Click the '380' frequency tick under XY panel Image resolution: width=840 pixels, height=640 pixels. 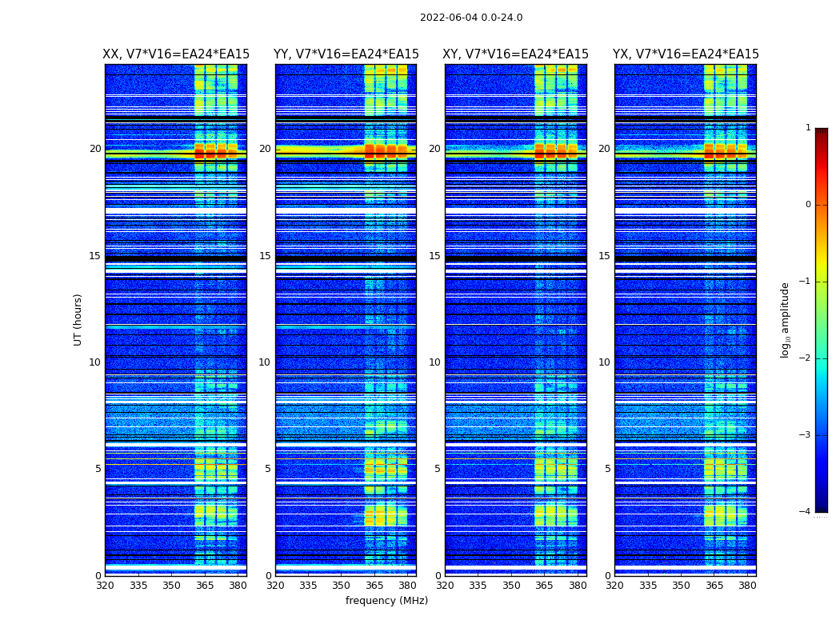(578, 586)
